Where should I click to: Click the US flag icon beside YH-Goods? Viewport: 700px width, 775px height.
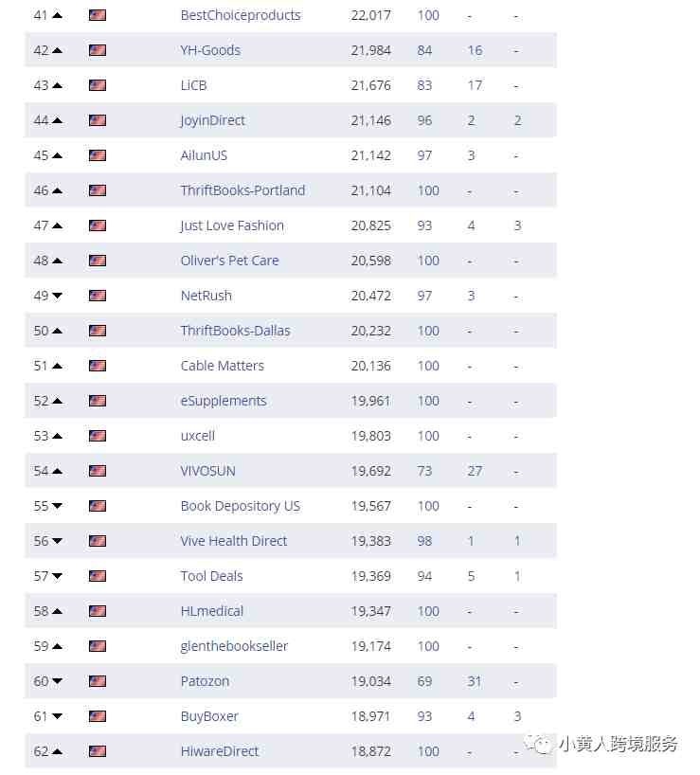[x=98, y=50]
